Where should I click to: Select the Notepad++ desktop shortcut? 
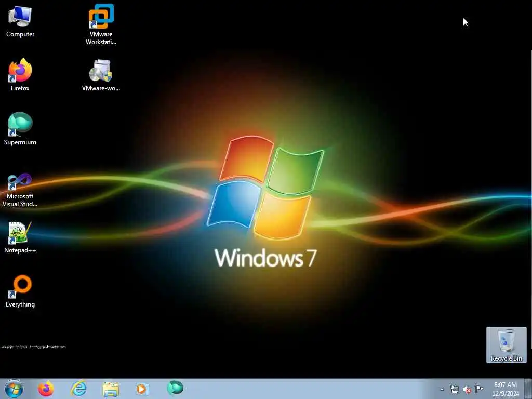tap(20, 237)
